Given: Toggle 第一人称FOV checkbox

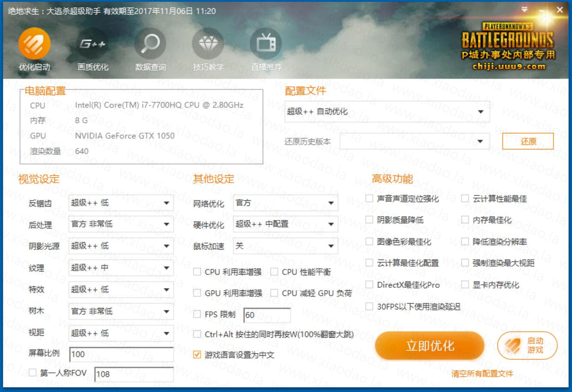Looking at the screenshot, I should pos(33,373).
